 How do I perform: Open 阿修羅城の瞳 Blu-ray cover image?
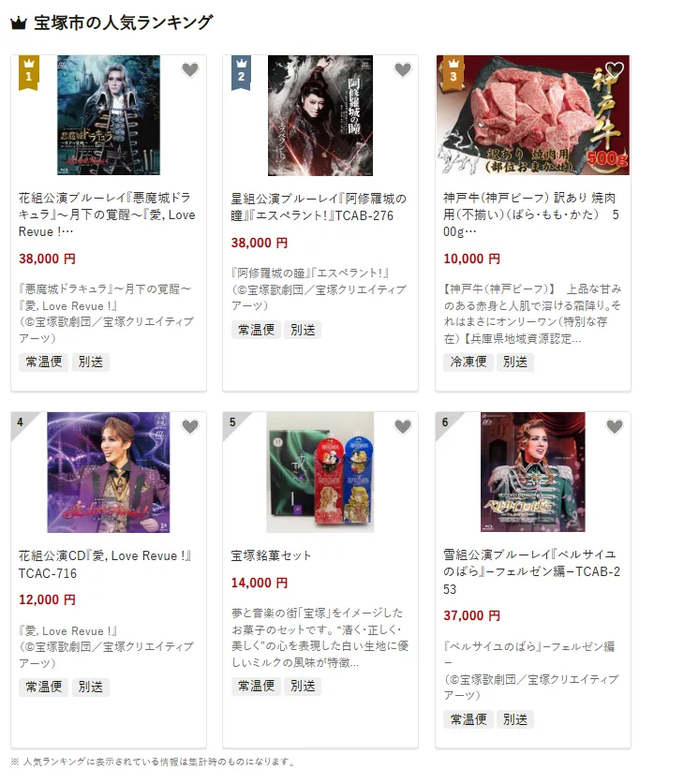tap(320, 115)
